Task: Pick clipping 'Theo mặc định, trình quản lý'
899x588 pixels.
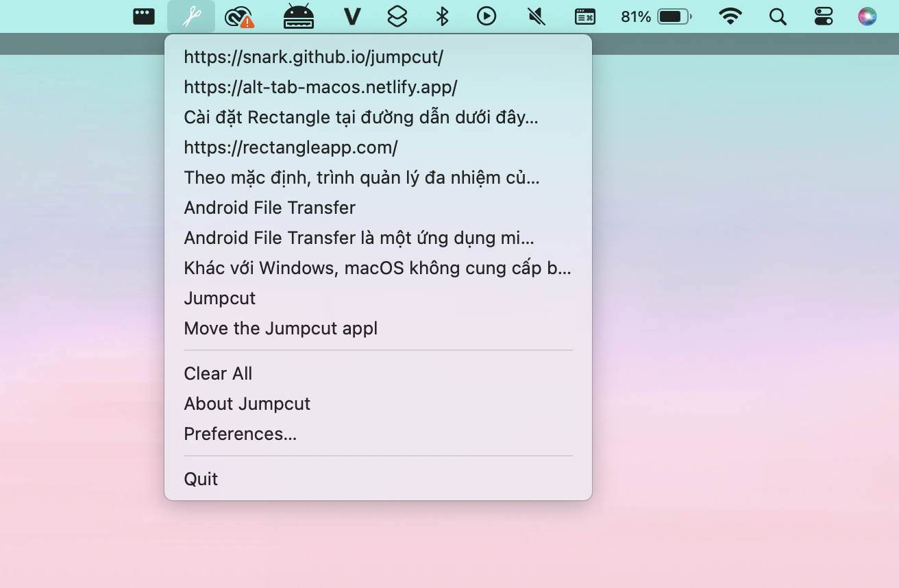Action: (x=378, y=177)
